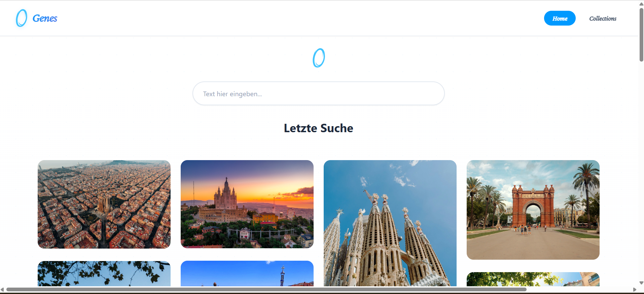Click the vertical scrollbar up arrow
The image size is (644, 294).
point(641,4)
